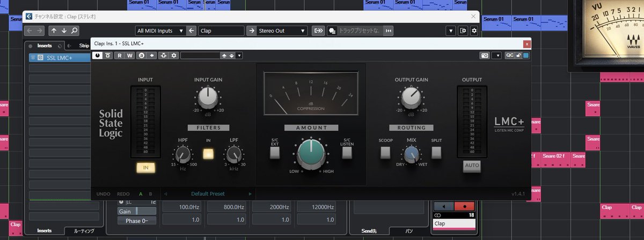Open All MIDI Inputs dropdown
The image size is (644, 240).
159,31
